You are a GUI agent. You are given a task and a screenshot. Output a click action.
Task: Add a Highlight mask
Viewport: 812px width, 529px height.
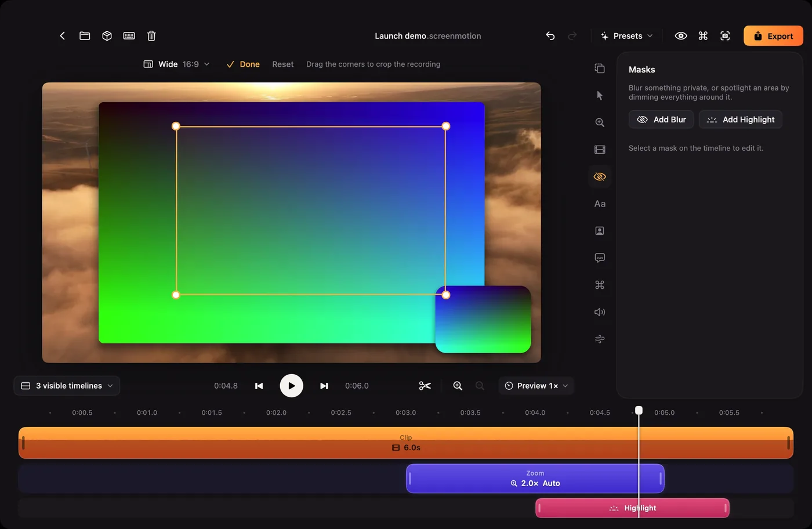click(x=741, y=119)
